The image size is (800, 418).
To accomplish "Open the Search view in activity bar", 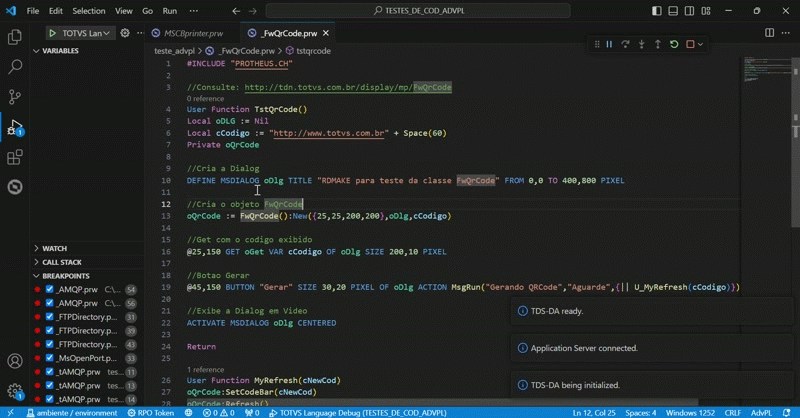I will [15, 66].
